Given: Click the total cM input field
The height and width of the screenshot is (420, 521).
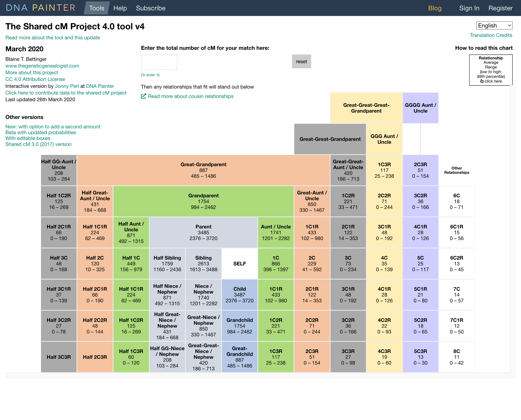Looking at the screenshot, I should [159, 62].
